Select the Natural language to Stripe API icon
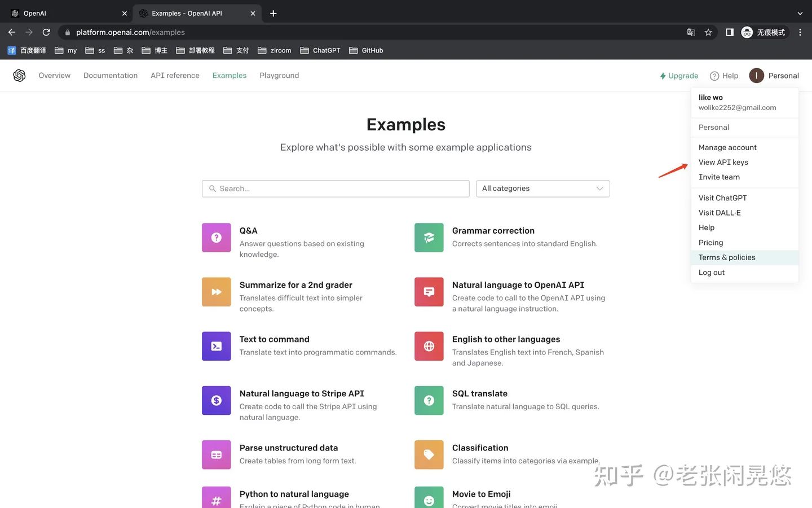The width and height of the screenshot is (812, 508). 216,400
